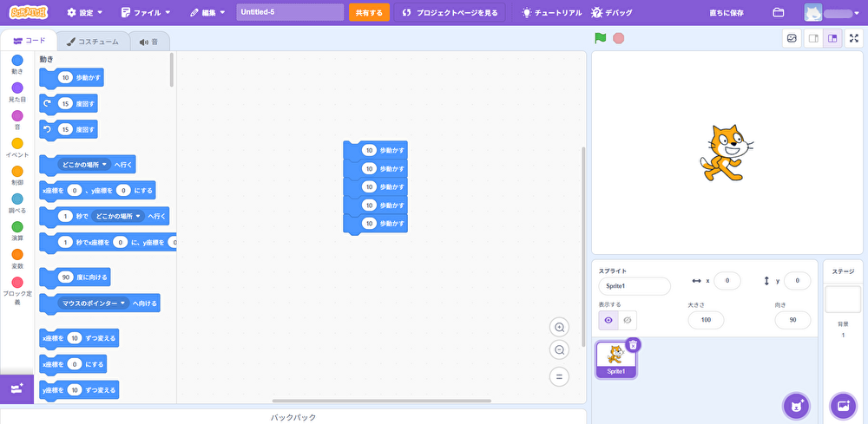Delete Sprite1 with the trash icon
868x424 pixels.
(634, 345)
